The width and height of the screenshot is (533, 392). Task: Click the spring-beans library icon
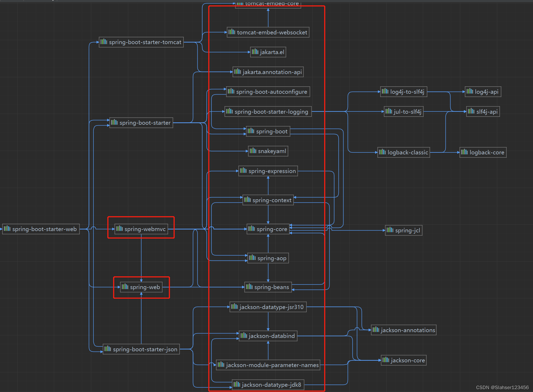(249, 287)
